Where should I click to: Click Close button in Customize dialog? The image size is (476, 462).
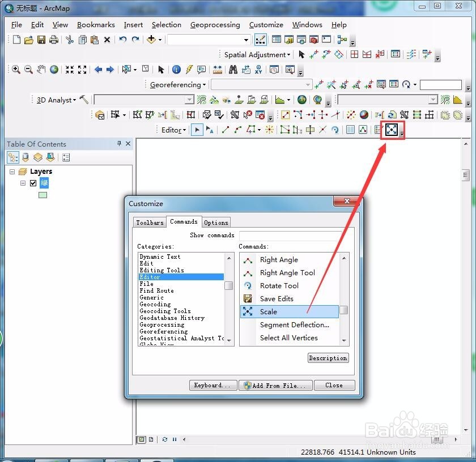point(334,385)
